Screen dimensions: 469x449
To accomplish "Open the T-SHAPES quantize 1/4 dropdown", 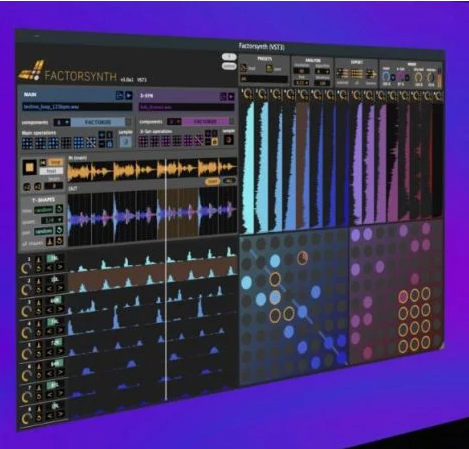I will [52, 220].
